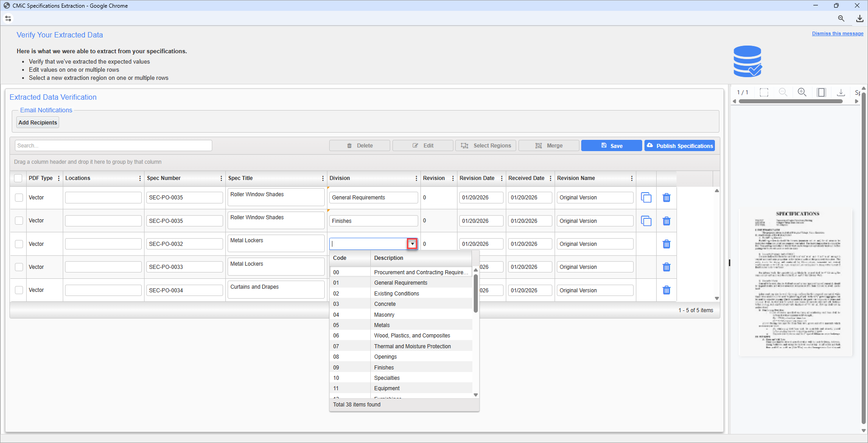Screen dimensions: 868x443
Task: Open the Revision Name column options menu
Action: [x=631, y=178]
